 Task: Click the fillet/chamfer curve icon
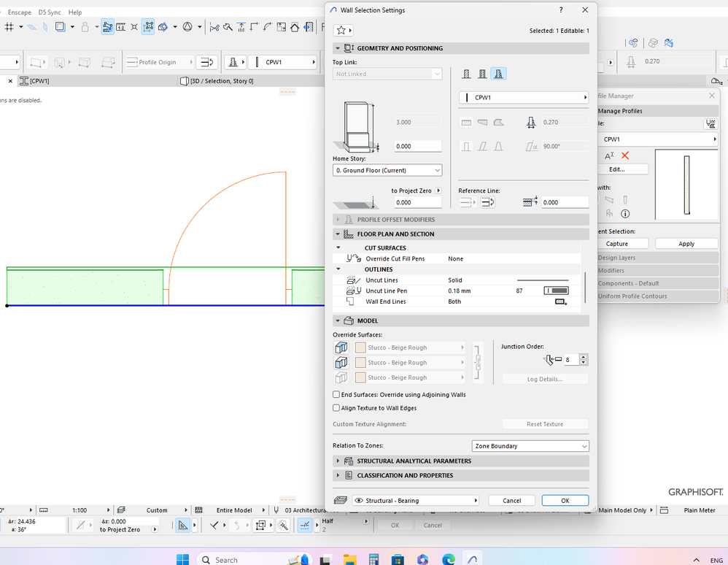click(268, 27)
